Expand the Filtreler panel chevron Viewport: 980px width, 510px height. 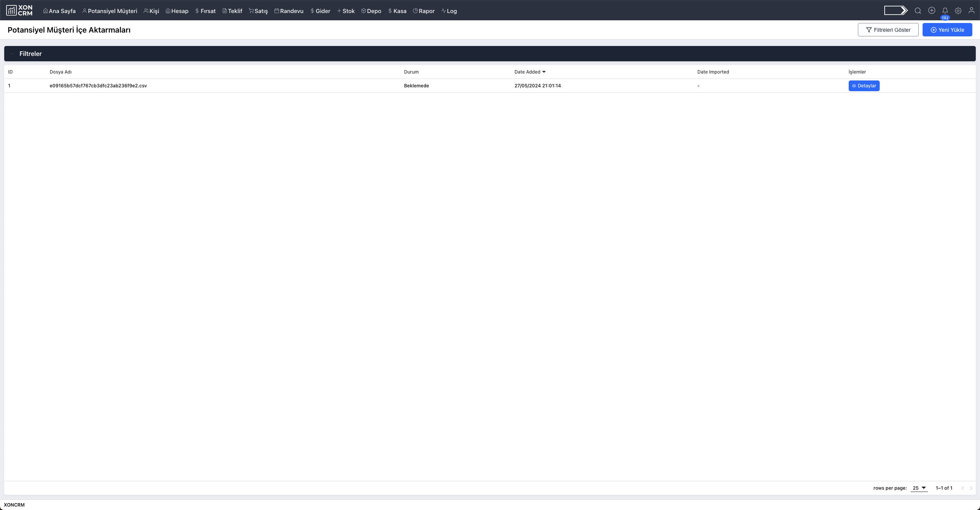[12, 54]
